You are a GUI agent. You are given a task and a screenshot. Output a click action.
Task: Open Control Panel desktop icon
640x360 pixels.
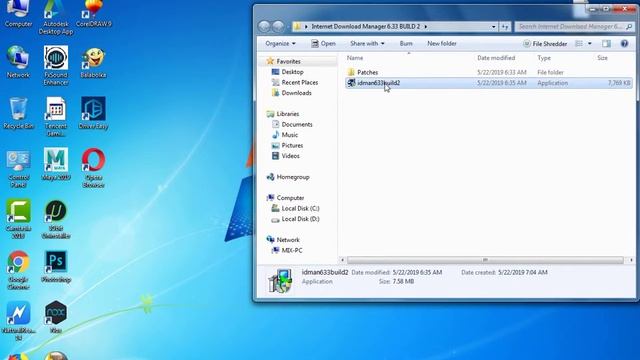(18, 169)
